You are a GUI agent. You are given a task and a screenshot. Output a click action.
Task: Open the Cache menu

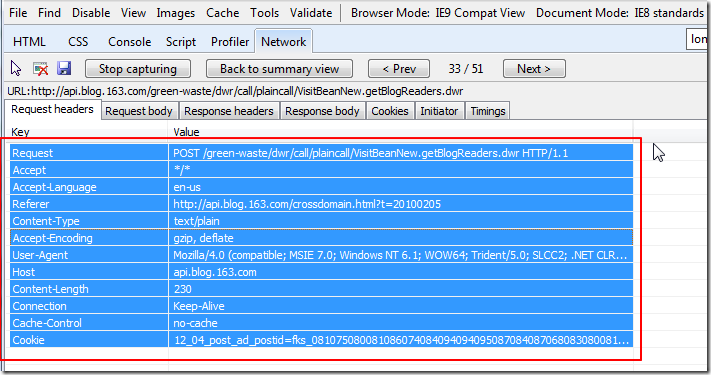pos(222,13)
